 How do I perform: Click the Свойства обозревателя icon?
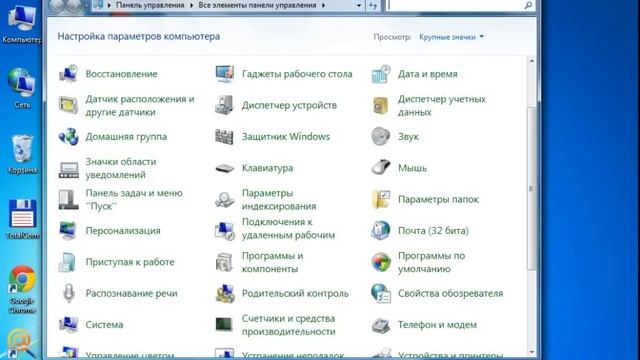381,293
